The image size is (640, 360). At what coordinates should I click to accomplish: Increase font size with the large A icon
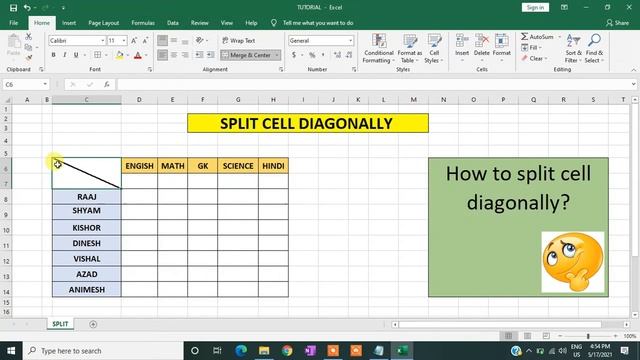point(134,40)
